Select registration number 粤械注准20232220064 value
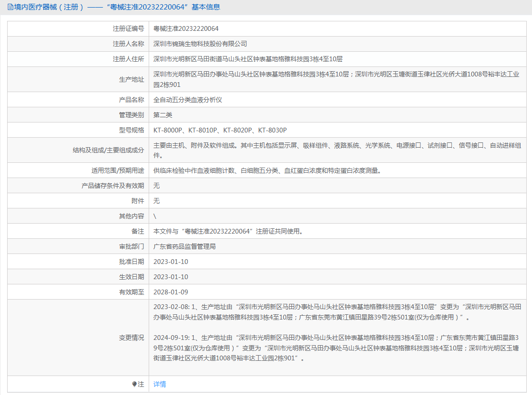The width and height of the screenshot is (532, 395). [x=186, y=29]
